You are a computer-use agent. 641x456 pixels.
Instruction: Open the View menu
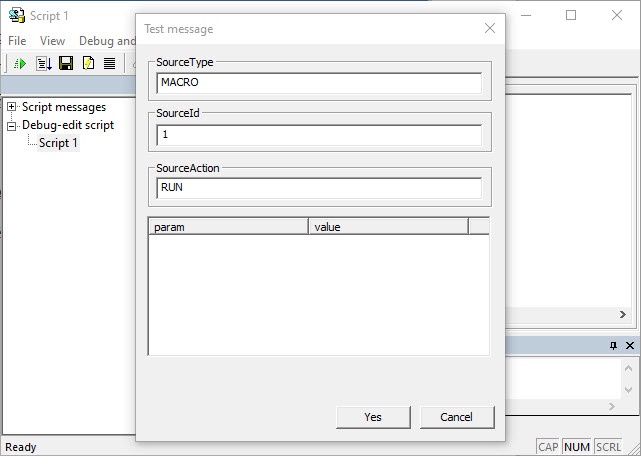click(52, 41)
